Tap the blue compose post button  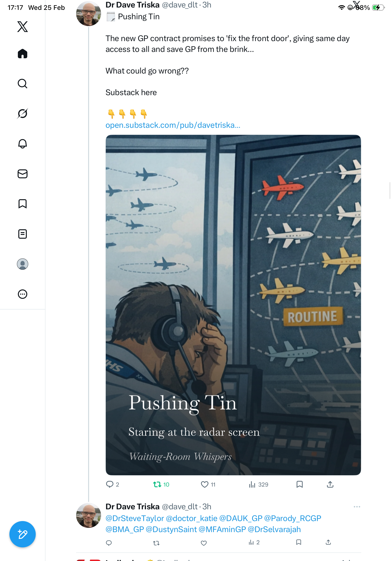click(23, 534)
